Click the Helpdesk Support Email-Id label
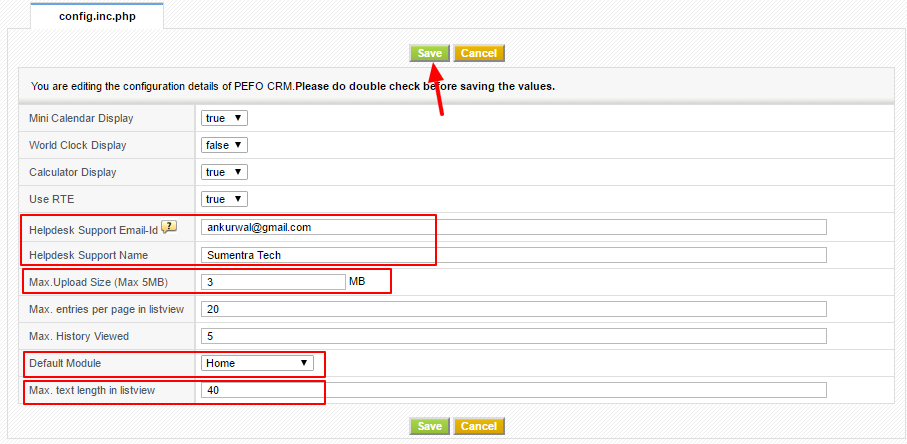This screenshot has height=444, width=907. point(94,229)
